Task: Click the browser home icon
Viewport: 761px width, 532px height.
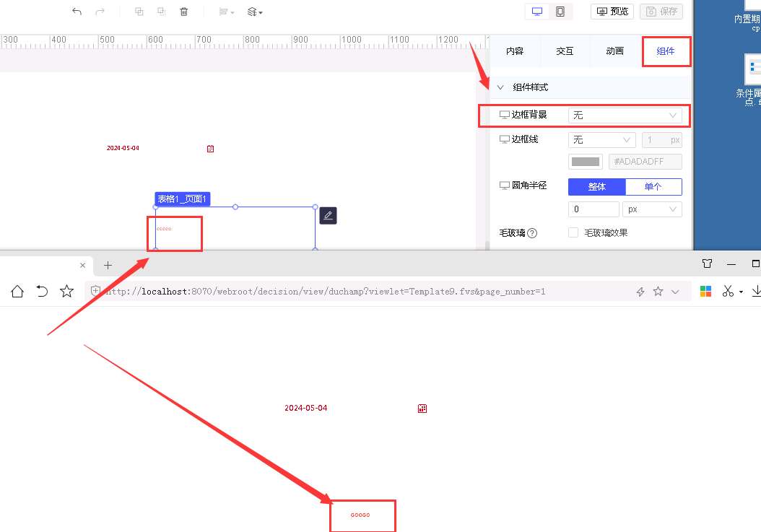Action: (x=17, y=291)
